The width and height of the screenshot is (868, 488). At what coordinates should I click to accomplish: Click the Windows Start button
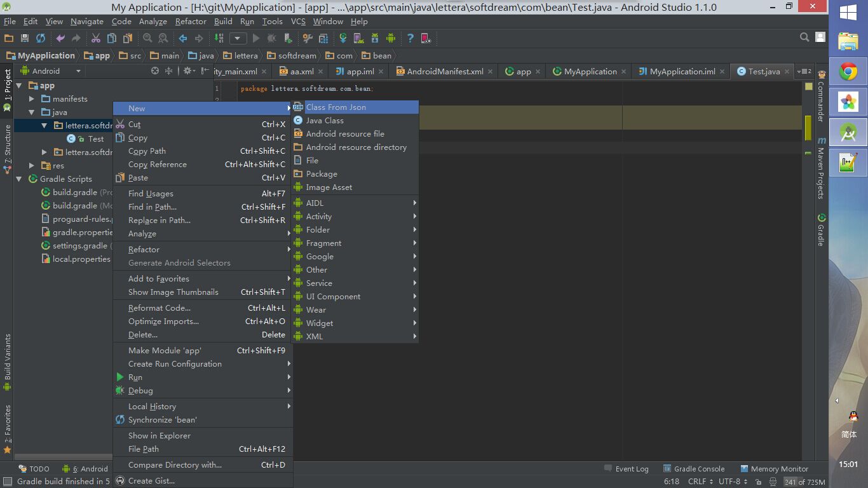(848, 13)
